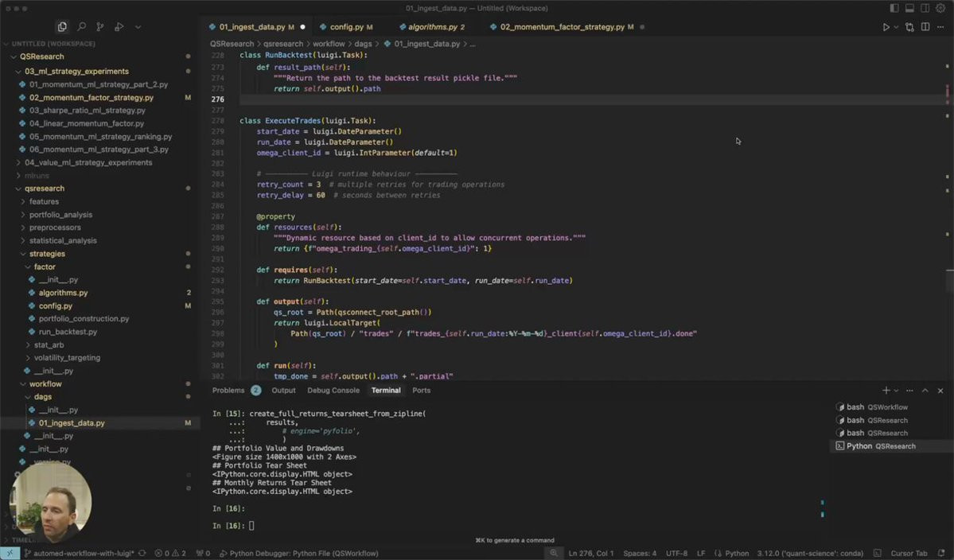The width and height of the screenshot is (954, 560).
Task: Run the Python file play icon
Action: tap(886, 27)
